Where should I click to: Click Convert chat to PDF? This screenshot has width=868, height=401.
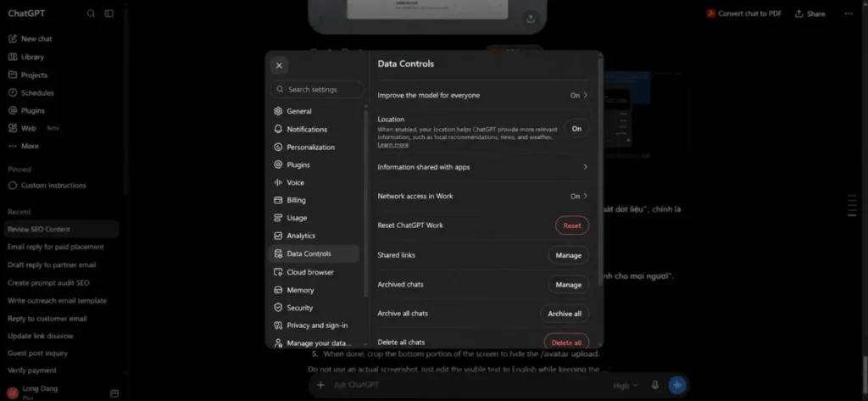click(744, 14)
